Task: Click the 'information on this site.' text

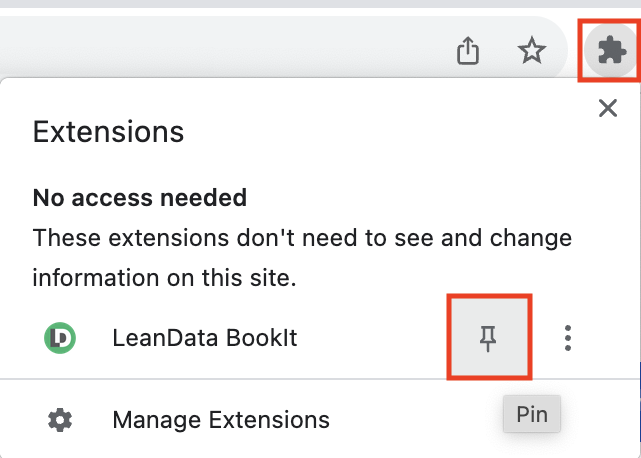Action: point(165,278)
